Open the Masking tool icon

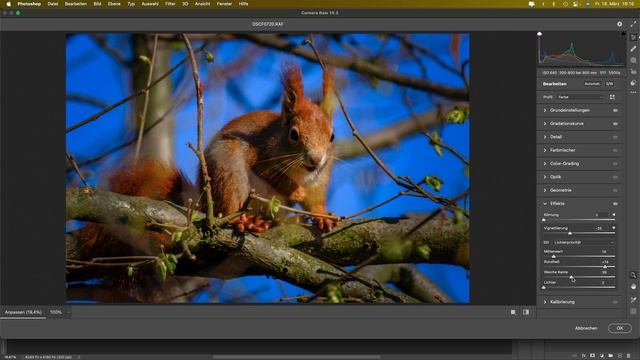click(633, 60)
